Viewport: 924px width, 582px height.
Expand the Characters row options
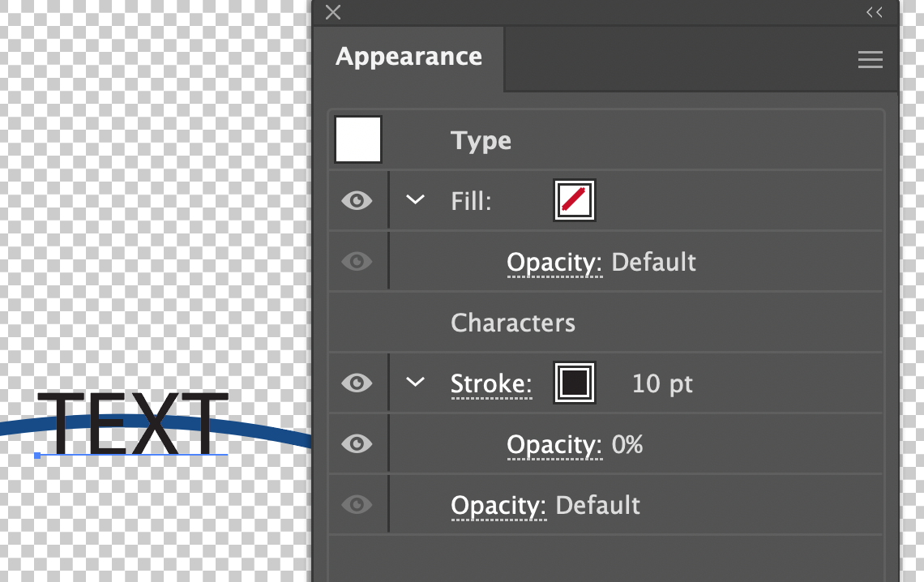click(512, 322)
